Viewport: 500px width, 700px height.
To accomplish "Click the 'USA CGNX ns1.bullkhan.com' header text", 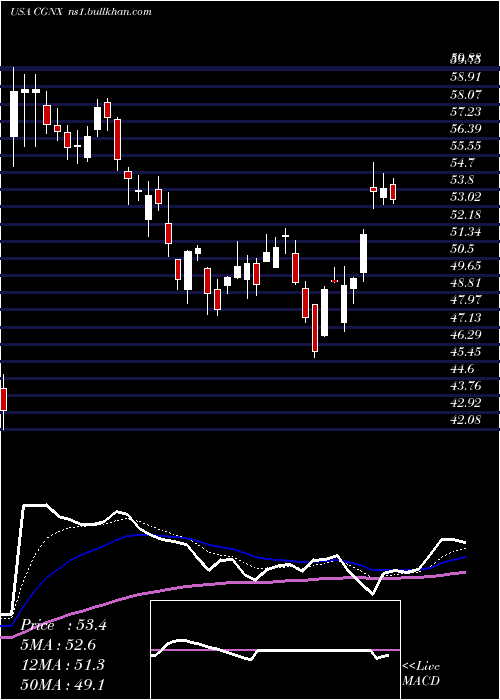I will tap(80, 12).
